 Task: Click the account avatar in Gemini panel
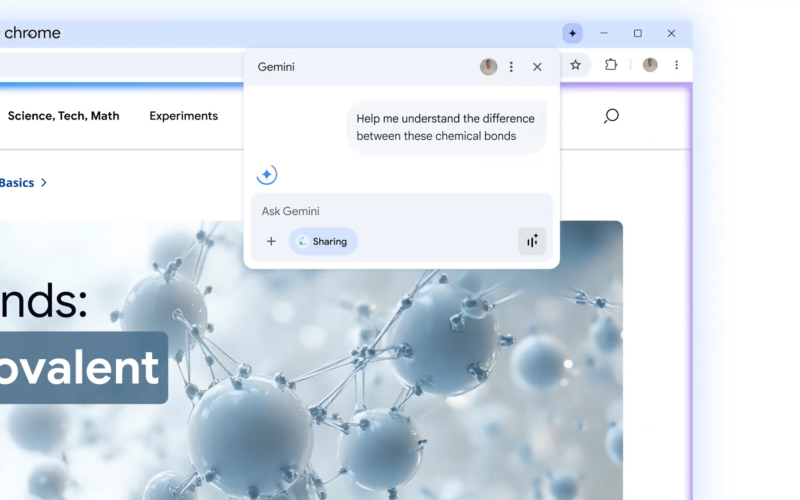click(x=488, y=67)
